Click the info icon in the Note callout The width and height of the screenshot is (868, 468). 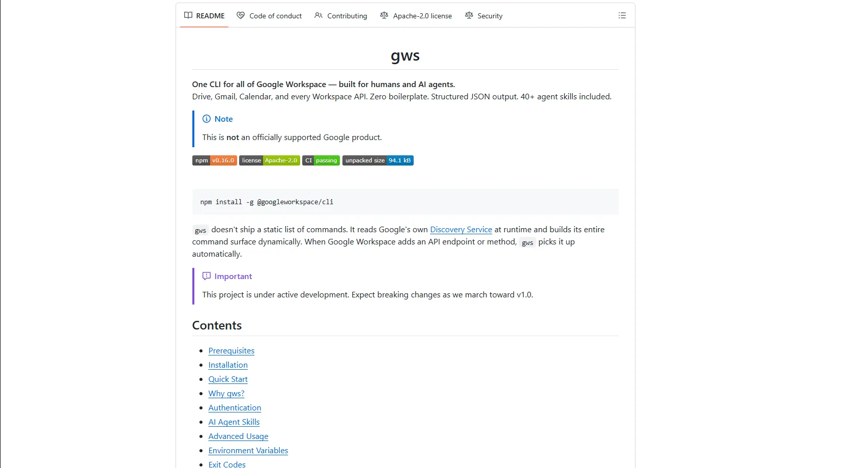click(x=206, y=119)
